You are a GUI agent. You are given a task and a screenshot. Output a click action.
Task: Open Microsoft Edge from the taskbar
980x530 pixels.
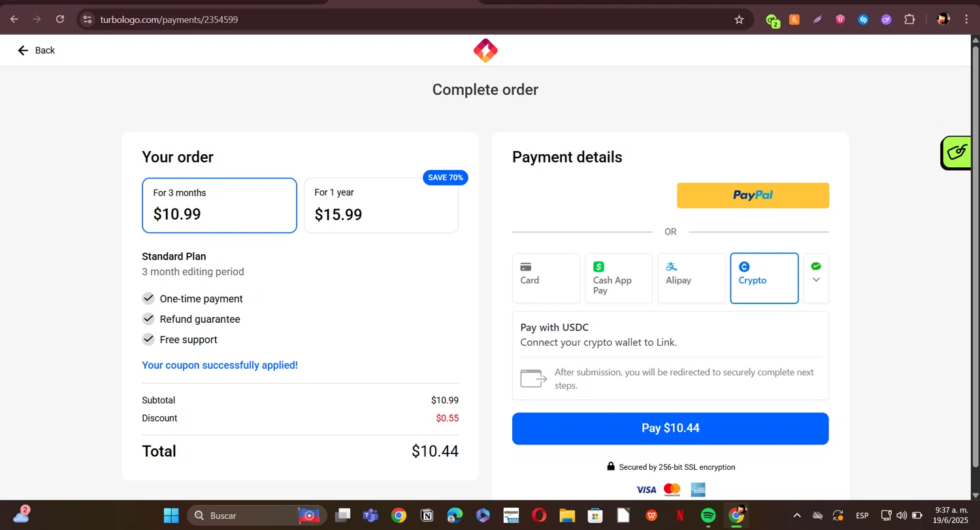coord(455,516)
